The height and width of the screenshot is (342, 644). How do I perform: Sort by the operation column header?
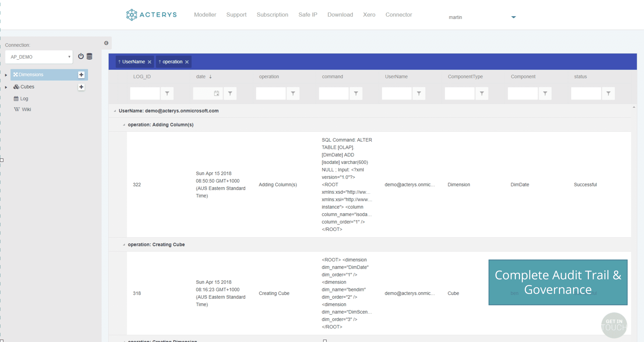(269, 77)
